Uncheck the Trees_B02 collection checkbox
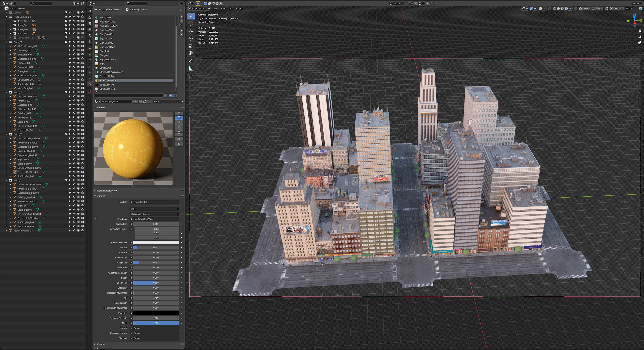 click(x=66, y=25)
